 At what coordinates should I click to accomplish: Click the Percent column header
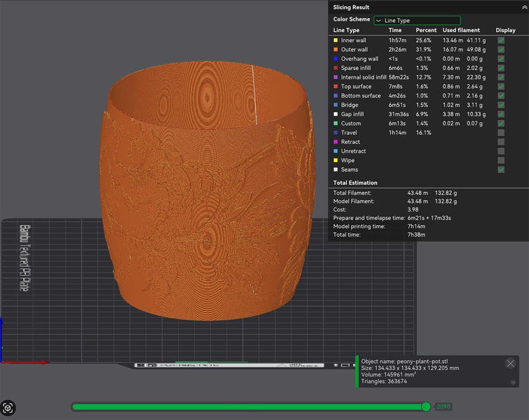426,30
